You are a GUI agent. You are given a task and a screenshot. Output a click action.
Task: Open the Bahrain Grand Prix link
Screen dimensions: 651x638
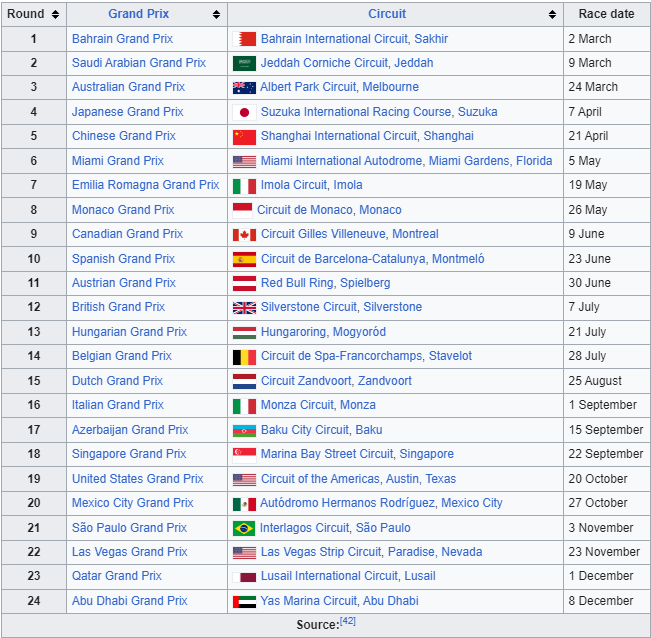click(x=122, y=39)
